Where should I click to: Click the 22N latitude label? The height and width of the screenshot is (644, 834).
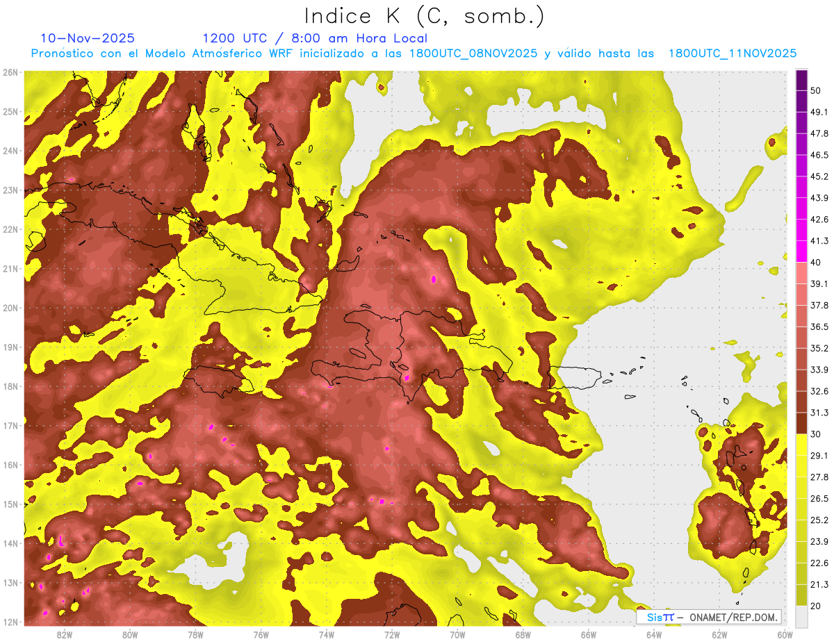click(10, 229)
